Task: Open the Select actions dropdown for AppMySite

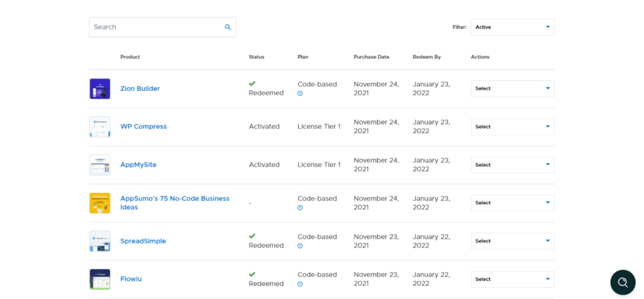Action: coord(513,165)
